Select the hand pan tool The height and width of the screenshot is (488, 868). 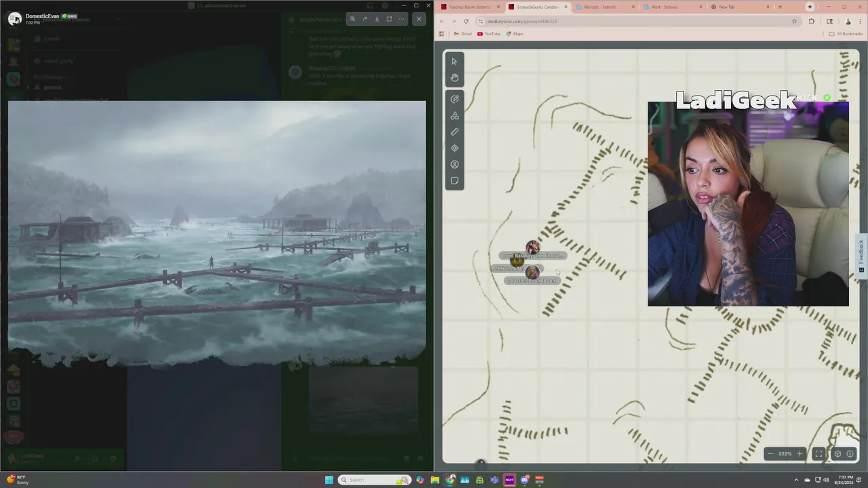[x=454, y=77]
